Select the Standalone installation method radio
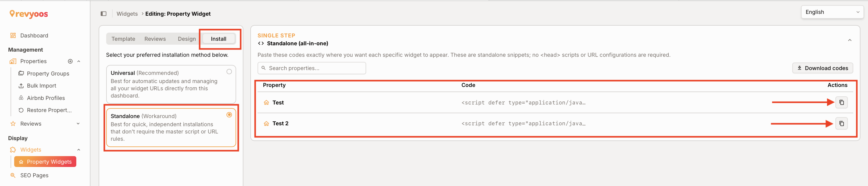The height and width of the screenshot is (186, 868). tap(229, 115)
